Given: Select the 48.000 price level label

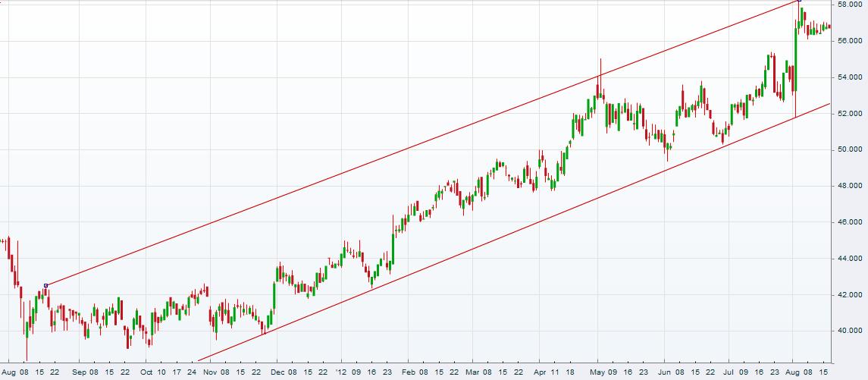Looking at the screenshot, I should click(x=849, y=186).
